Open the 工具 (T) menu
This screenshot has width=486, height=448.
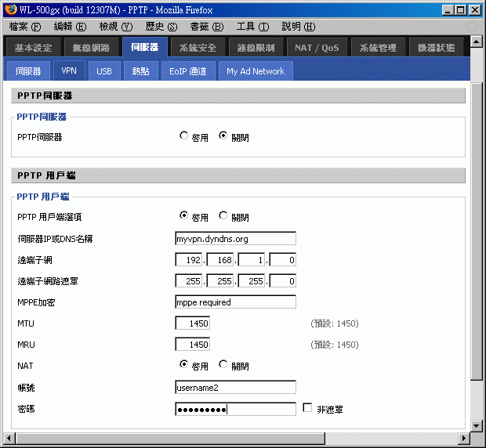[252, 27]
